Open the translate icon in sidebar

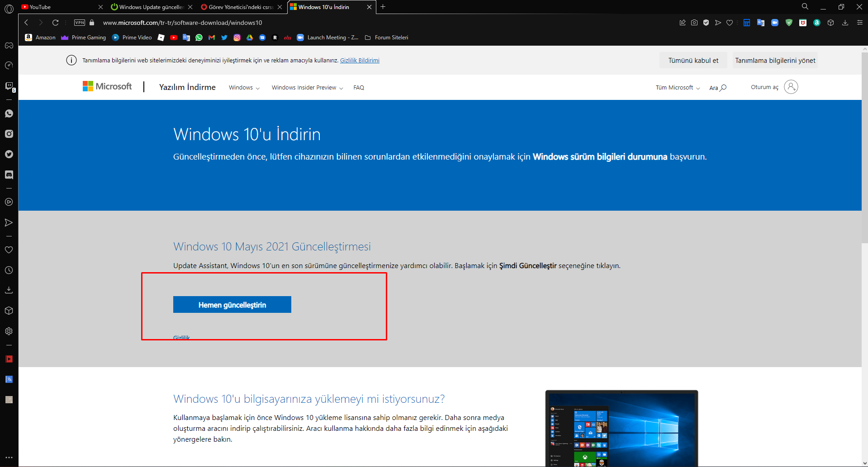(x=9, y=379)
